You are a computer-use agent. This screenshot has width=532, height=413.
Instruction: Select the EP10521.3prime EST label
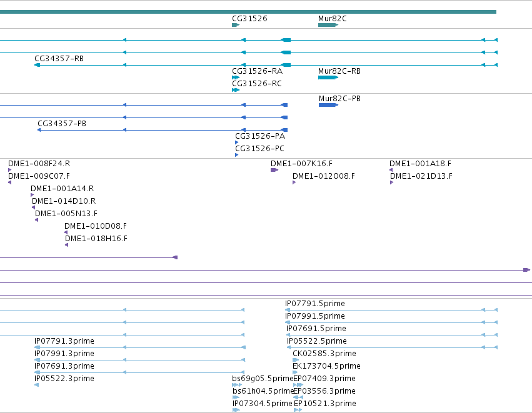pos(325,404)
